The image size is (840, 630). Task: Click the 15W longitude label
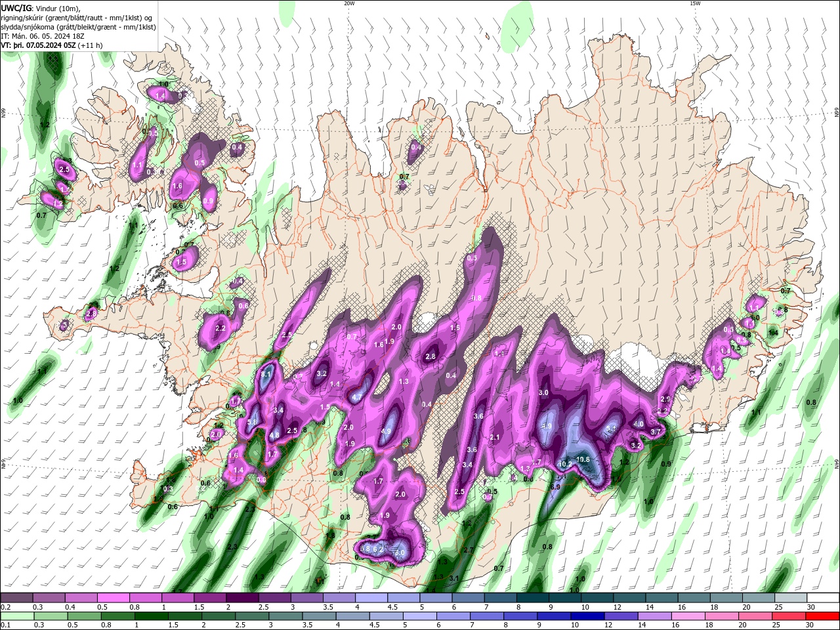695,3
